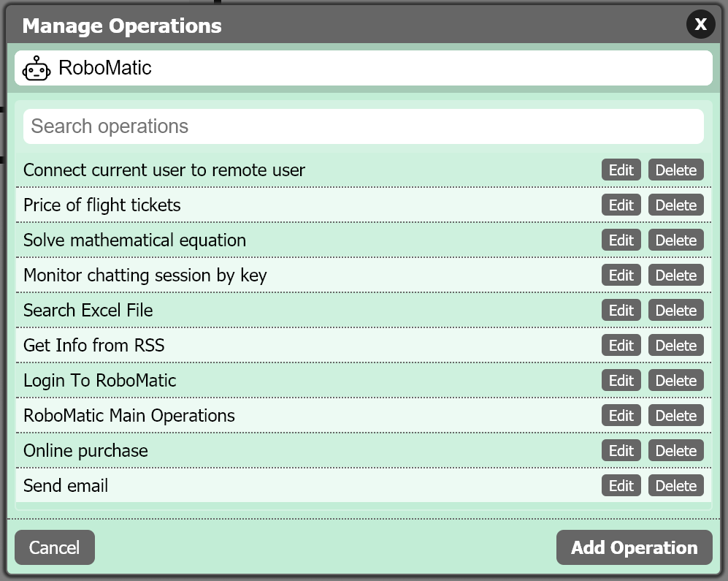Delete Price of flight tickets operation

pos(675,205)
